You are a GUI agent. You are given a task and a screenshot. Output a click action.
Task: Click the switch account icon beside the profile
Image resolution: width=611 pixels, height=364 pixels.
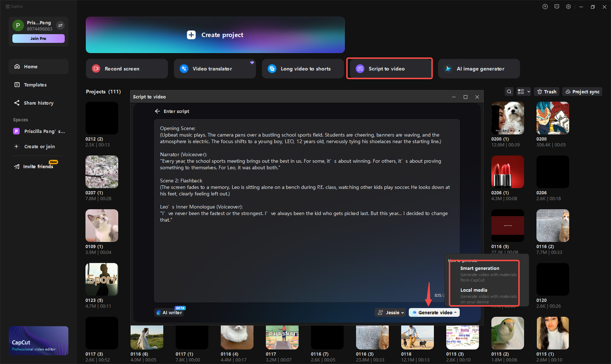point(61,26)
